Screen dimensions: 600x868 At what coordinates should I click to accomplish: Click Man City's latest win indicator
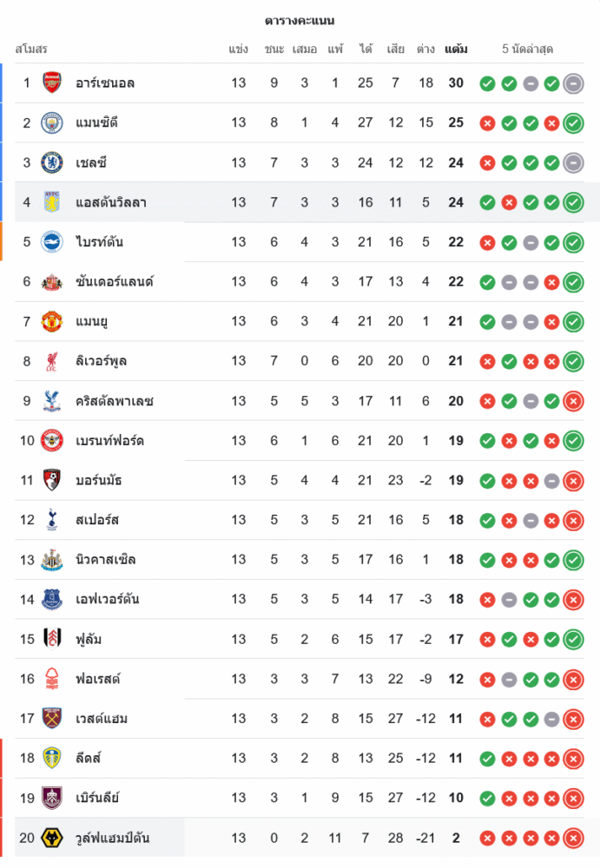tap(573, 123)
